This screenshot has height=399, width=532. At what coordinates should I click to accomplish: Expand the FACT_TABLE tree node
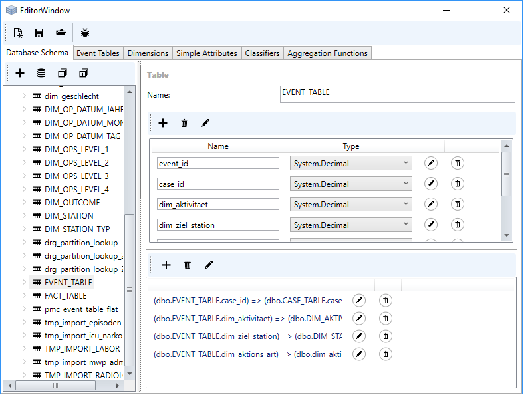(x=24, y=296)
